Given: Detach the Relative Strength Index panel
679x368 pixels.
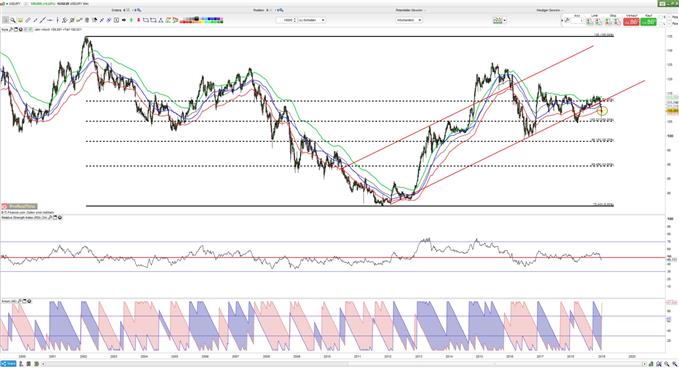Looking at the screenshot, I should click(55, 217).
